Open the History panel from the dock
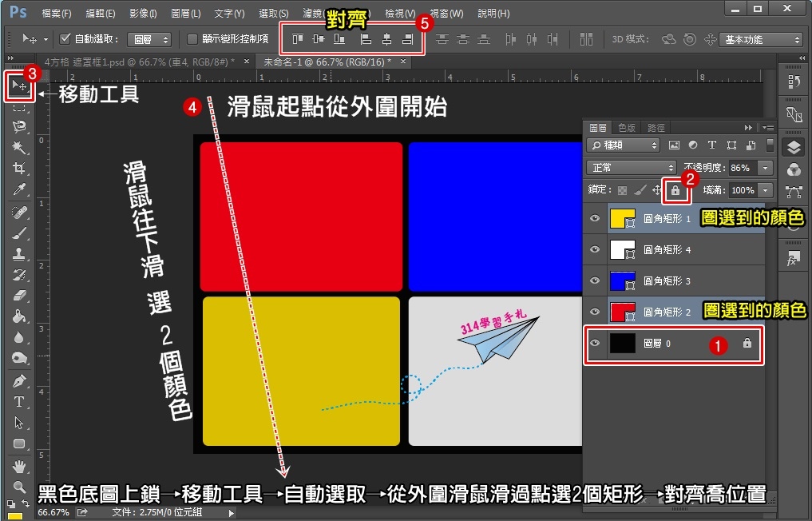The width and height of the screenshot is (812, 521). pos(794,82)
